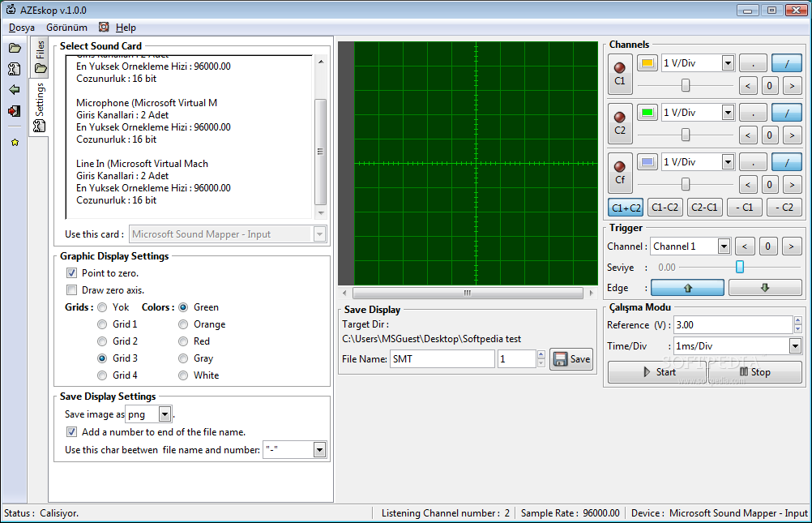This screenshot has width=812, height=523.
Task: Click Start button
Action: click(657, 372)
